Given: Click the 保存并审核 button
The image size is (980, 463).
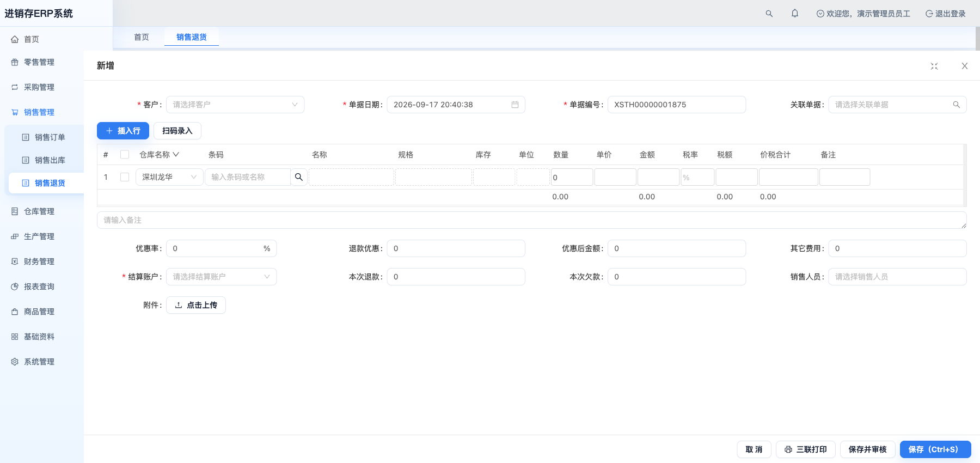Looking at the screenshot, I should (868, 449).
